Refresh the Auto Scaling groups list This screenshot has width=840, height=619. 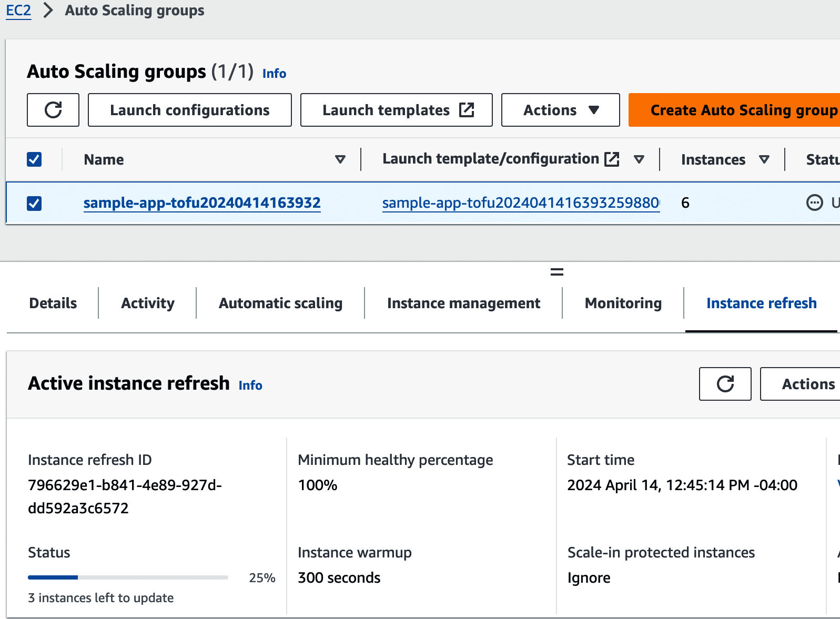[x=53, y=110]
